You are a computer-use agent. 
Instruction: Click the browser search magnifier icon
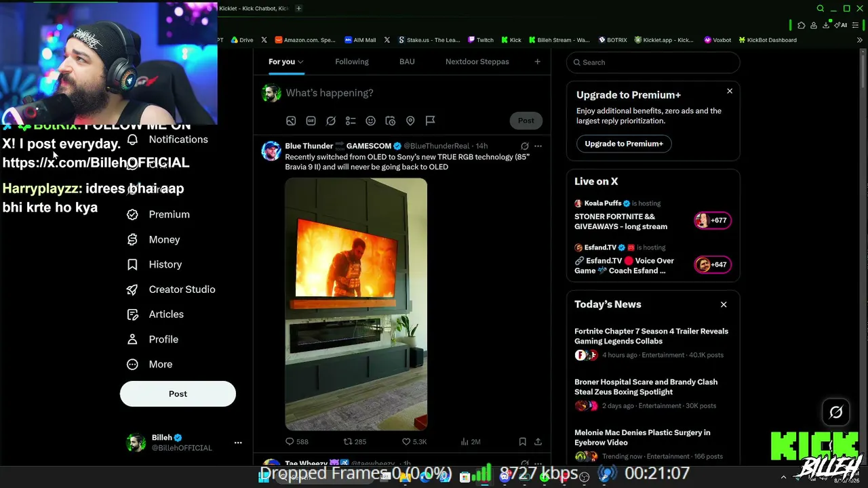(821, 9)
